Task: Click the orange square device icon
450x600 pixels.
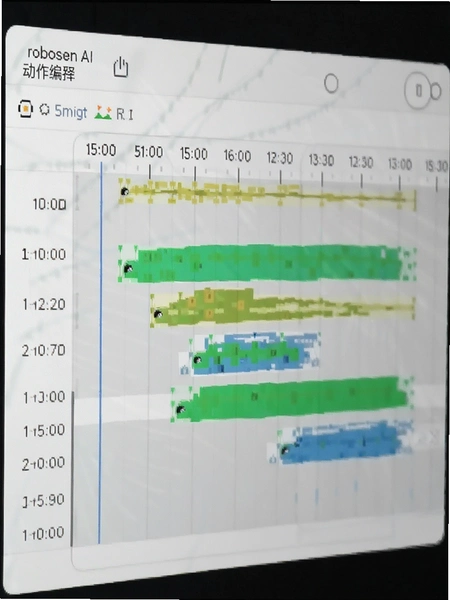Action: point(25,109)
